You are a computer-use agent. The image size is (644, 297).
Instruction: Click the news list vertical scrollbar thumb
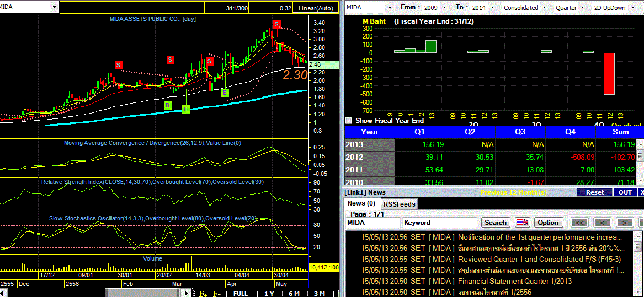[x=637, y=246]
